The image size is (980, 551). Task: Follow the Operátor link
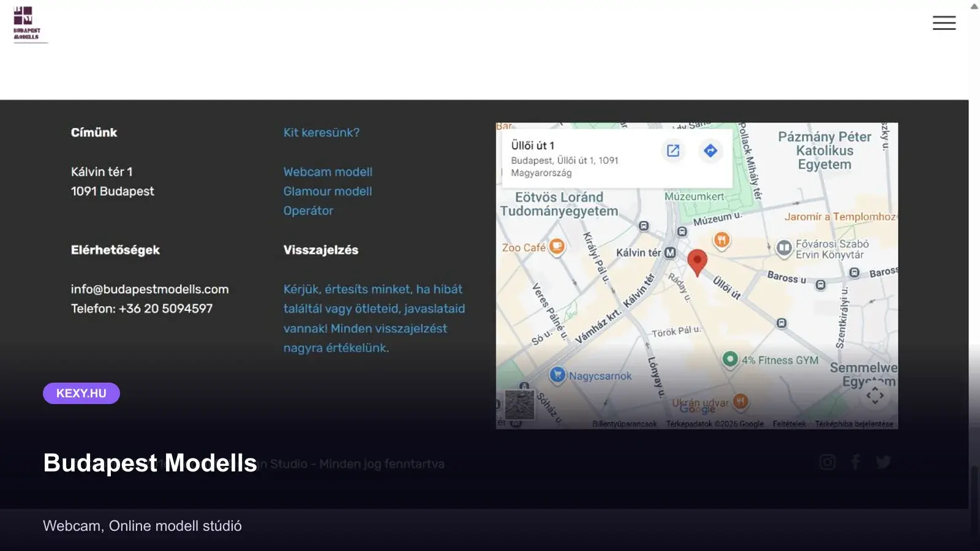308,211
